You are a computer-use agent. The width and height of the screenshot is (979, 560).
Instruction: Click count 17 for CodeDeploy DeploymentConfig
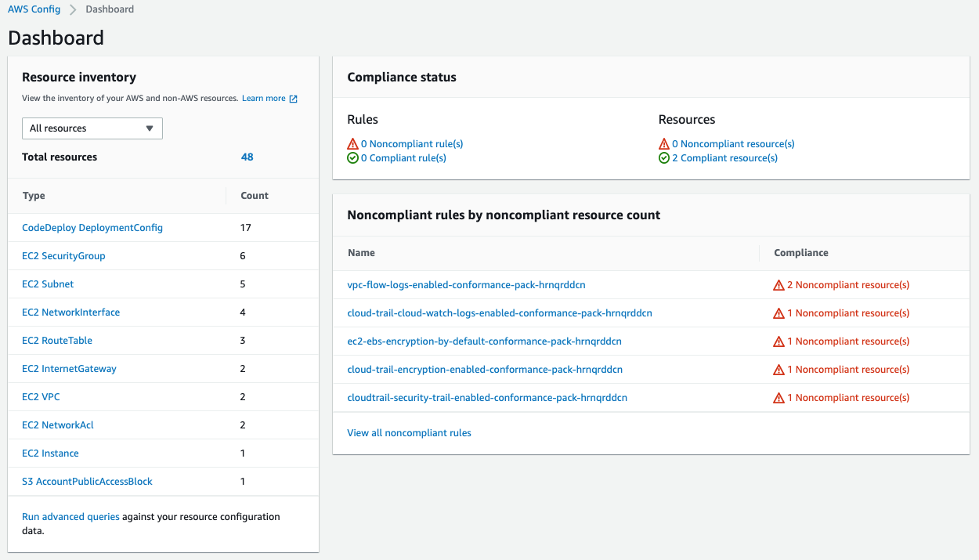click(246, 228)
